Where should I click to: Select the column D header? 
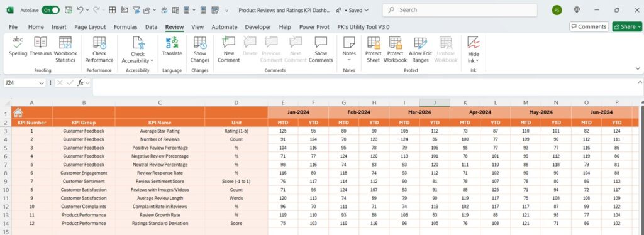(236, 102)
